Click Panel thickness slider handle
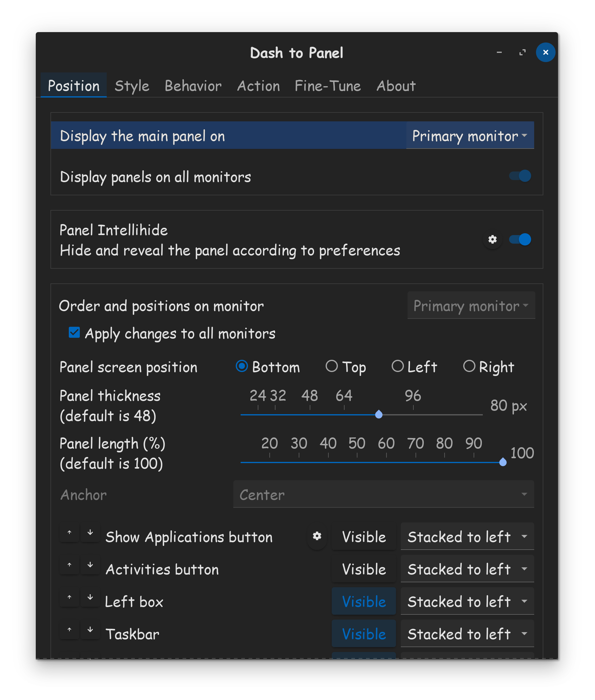The image size is (595, 700). tap(379, 414)
